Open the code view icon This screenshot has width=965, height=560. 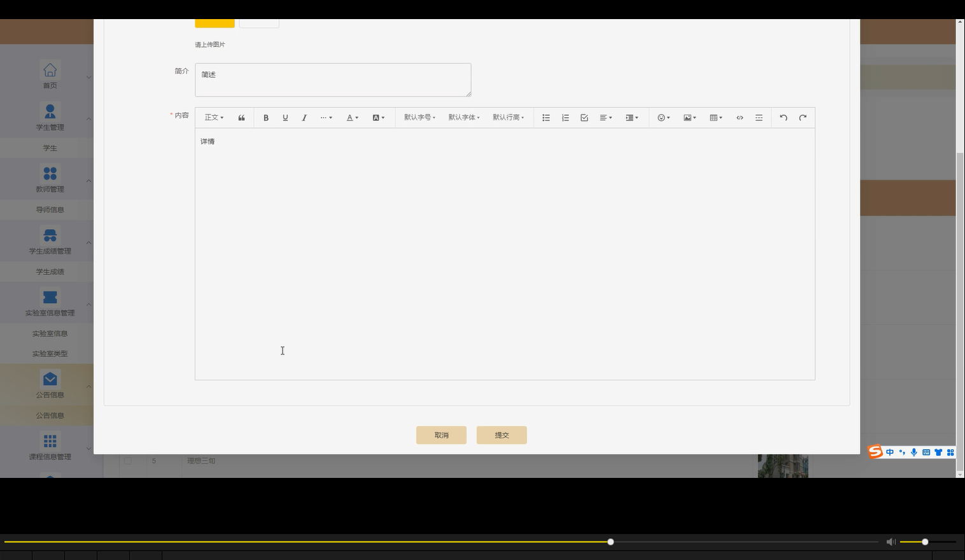point(740,117)
